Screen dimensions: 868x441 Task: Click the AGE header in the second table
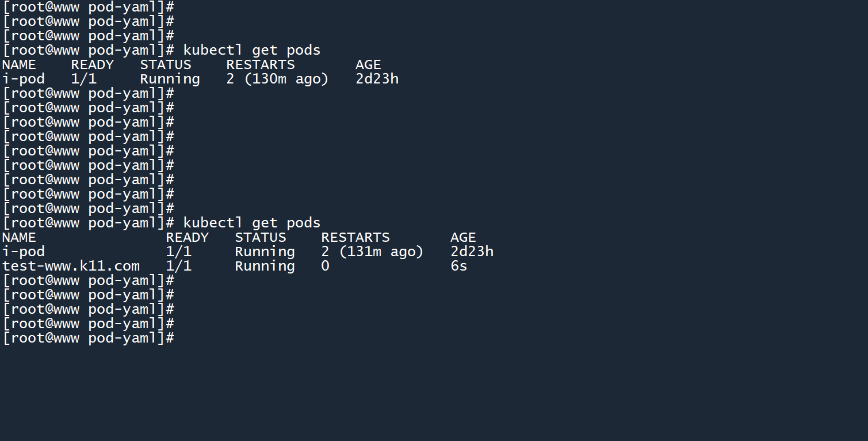[x=463, y=237]
